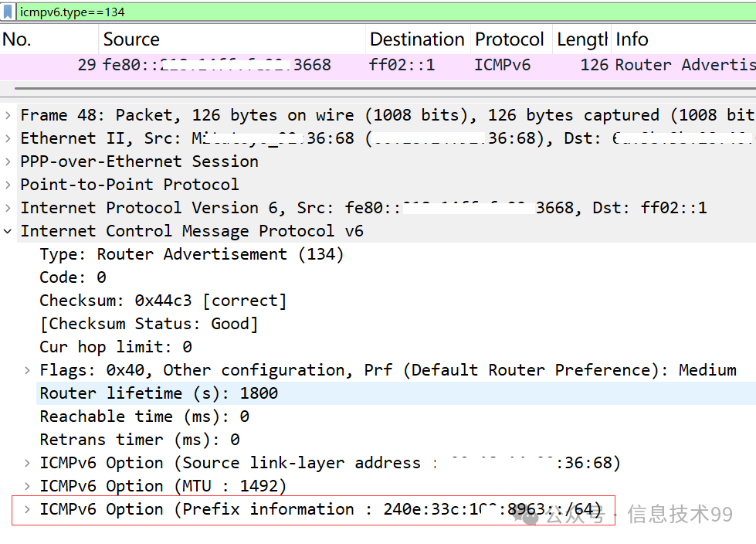Click the Info column header

click(632, 39)
